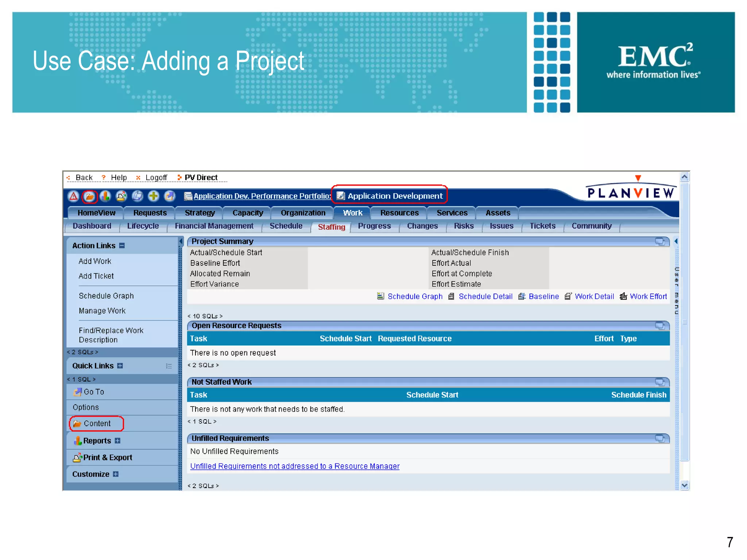Click the portfolio icon before Application Dev. Performance Portfolio

(188, 197)
